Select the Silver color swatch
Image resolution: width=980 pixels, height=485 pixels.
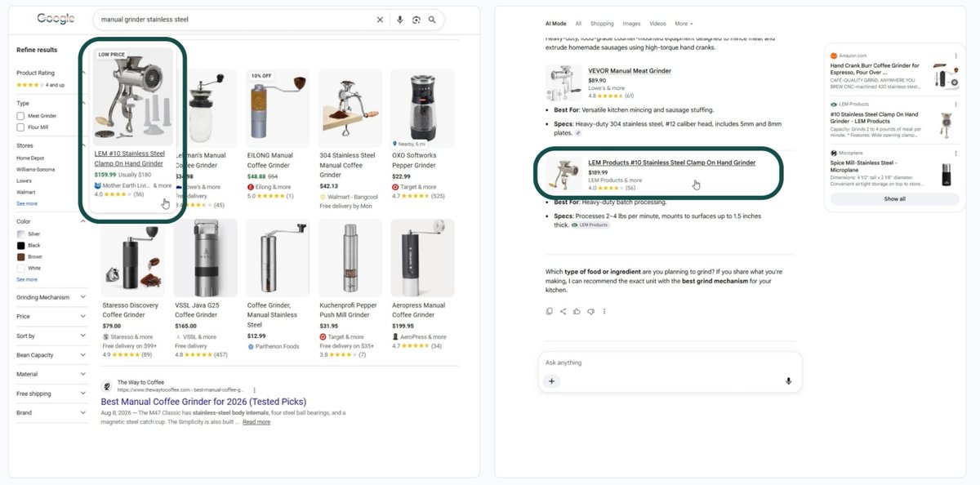click(x=20, y=234)
